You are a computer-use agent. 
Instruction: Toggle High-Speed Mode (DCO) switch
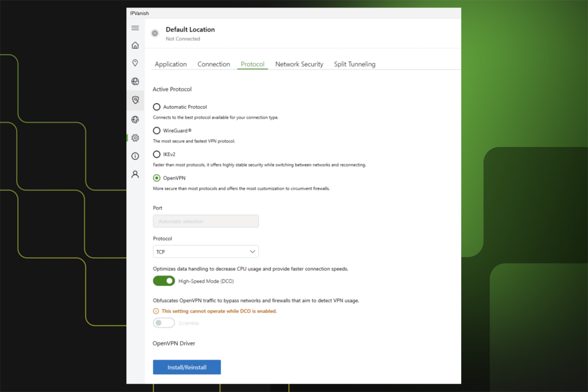click(x=164, y=281)
